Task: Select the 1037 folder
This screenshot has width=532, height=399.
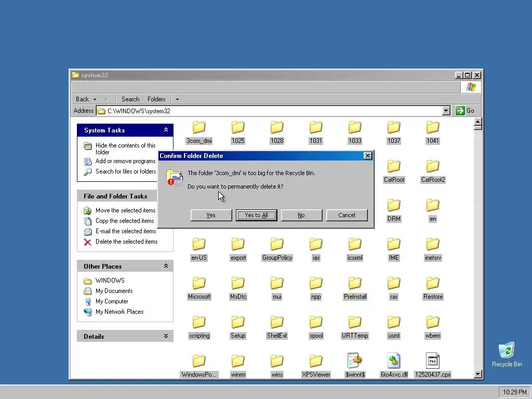Action: click(x=394, y=132)
